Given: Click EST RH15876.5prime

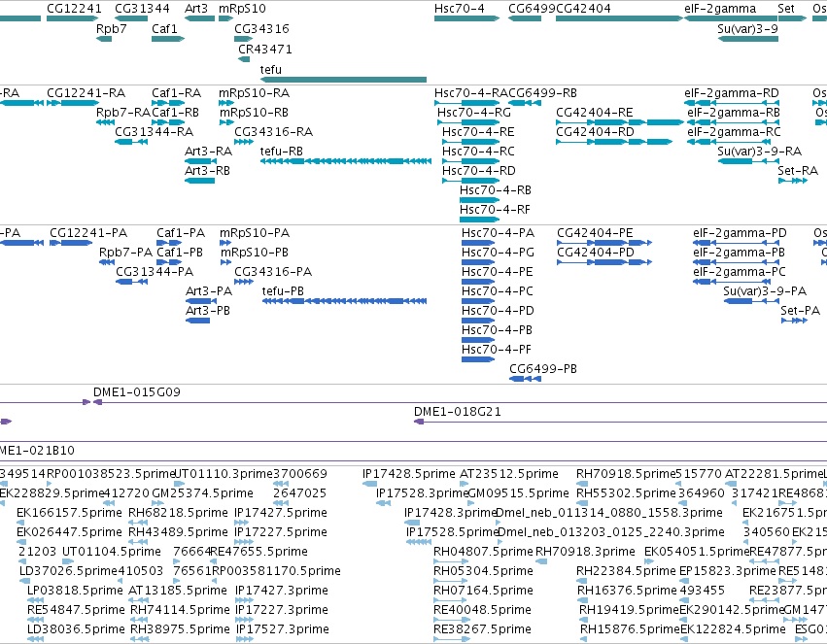Looking at the screenshot, I should [584, 639].
